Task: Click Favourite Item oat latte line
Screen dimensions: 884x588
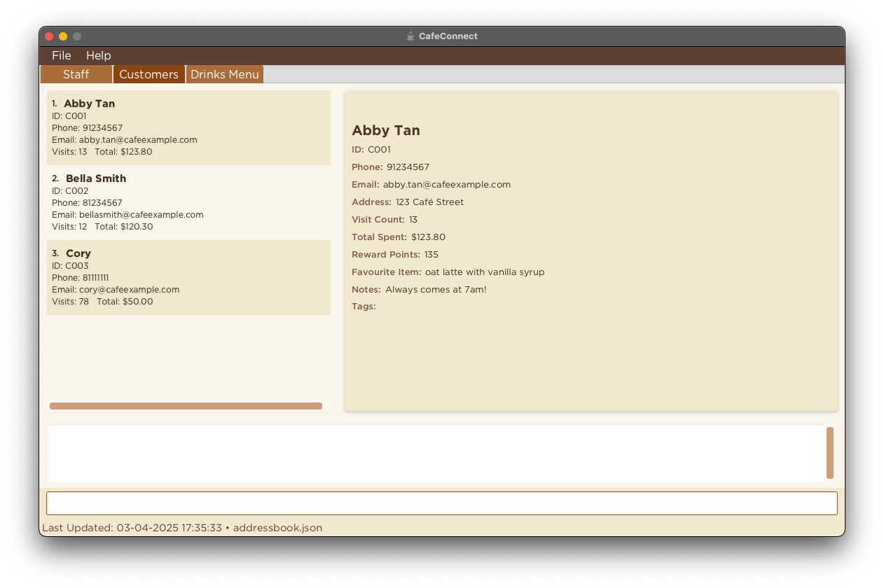Action: click(x=448, y=272)
